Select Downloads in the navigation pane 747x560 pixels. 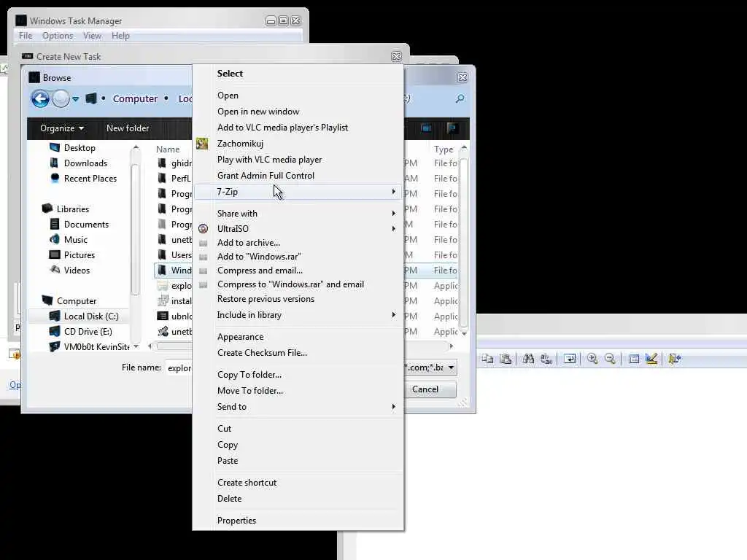click(x=85, y=163)
